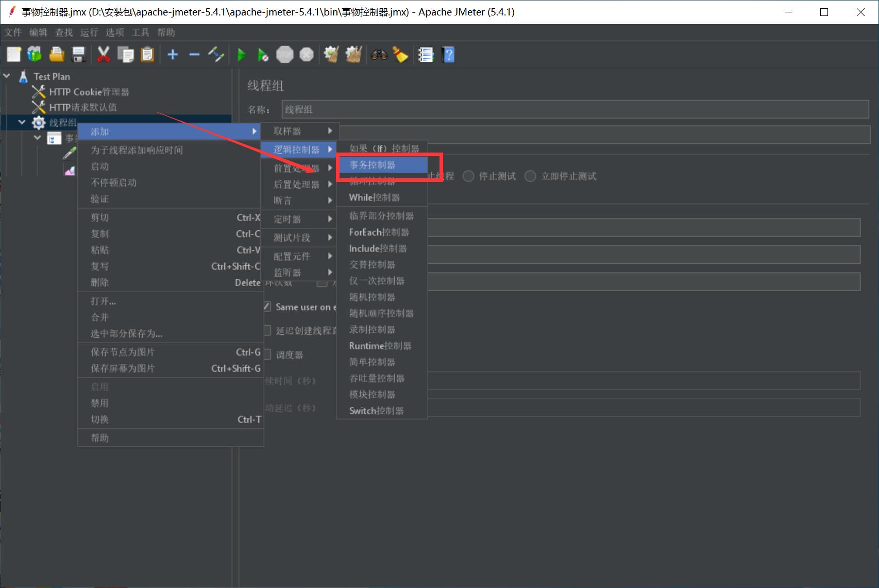Collapse all with the minus icon
The image size is (879, 588).
[194, 54]
